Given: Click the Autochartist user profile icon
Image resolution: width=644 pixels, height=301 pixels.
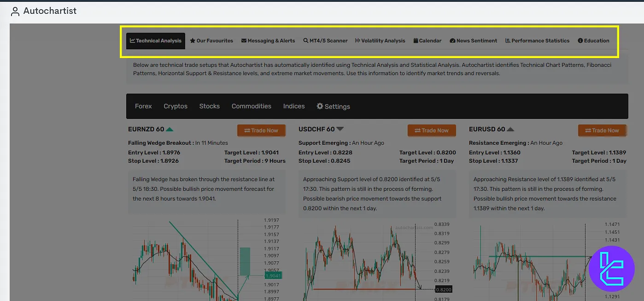Looking at the screenshot, I should (x=15, y=11).
